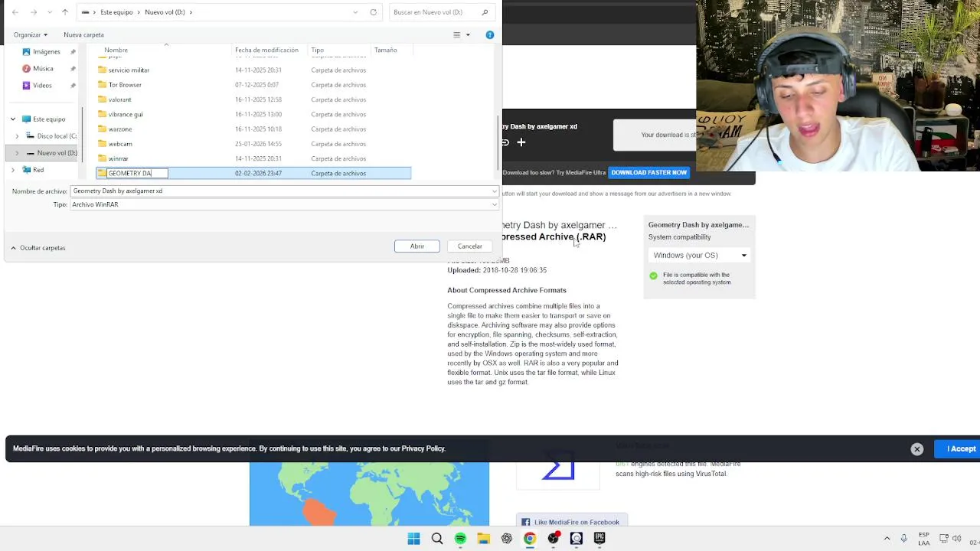Screen dimensions: 980x551
Task: Select the vibrance gui folder
Action: [x=126, y=114]
